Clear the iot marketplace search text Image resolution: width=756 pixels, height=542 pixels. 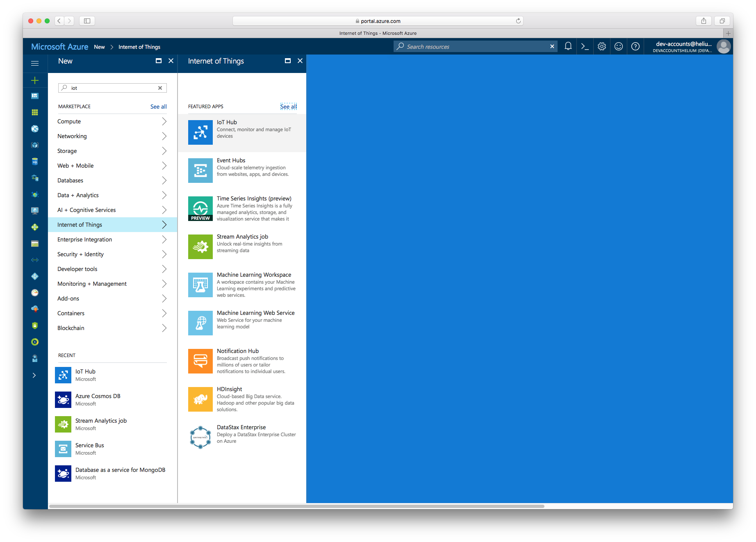[x=160, y=88]
